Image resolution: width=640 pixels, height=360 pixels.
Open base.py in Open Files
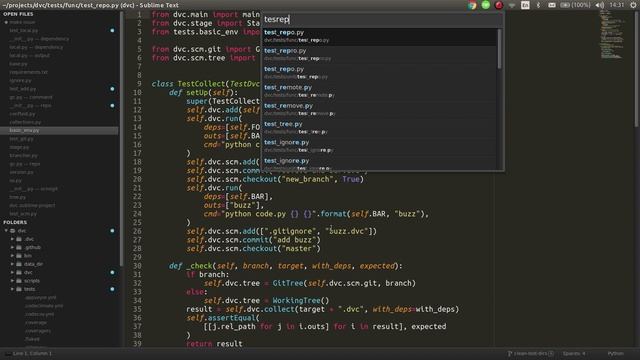coord(18,64)
